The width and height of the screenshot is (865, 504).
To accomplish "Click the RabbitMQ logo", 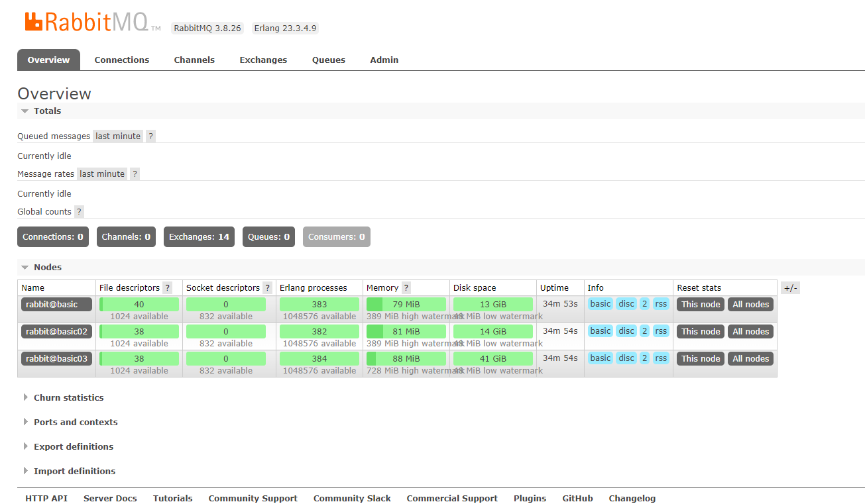I will [x=92, y=21].
